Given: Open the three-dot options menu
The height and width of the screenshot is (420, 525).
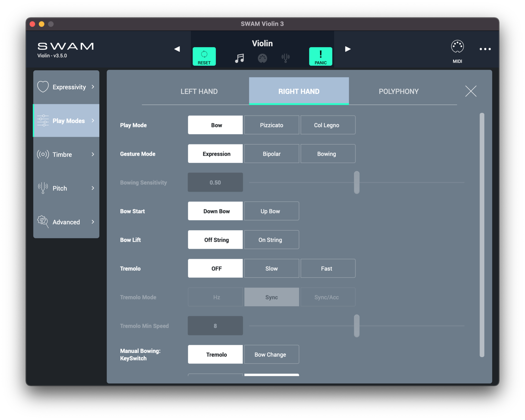Looking at the screenshot, I should point(485,49).
